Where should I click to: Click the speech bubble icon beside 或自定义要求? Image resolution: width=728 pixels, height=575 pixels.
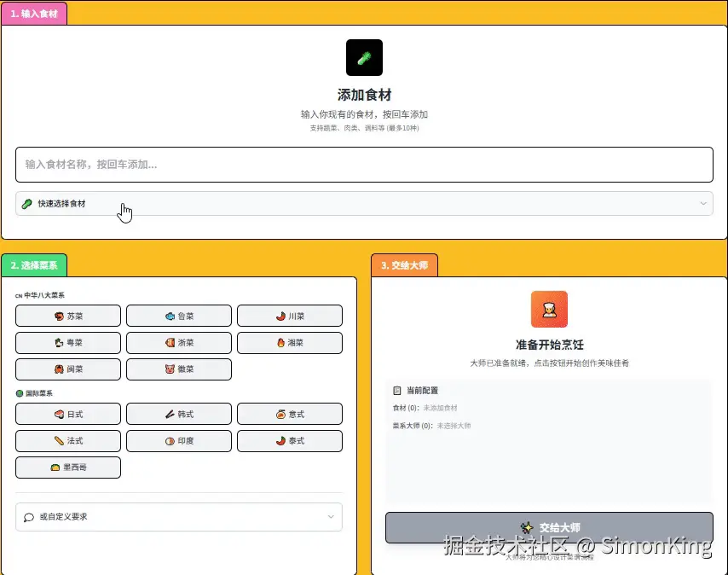click(29, 517)
